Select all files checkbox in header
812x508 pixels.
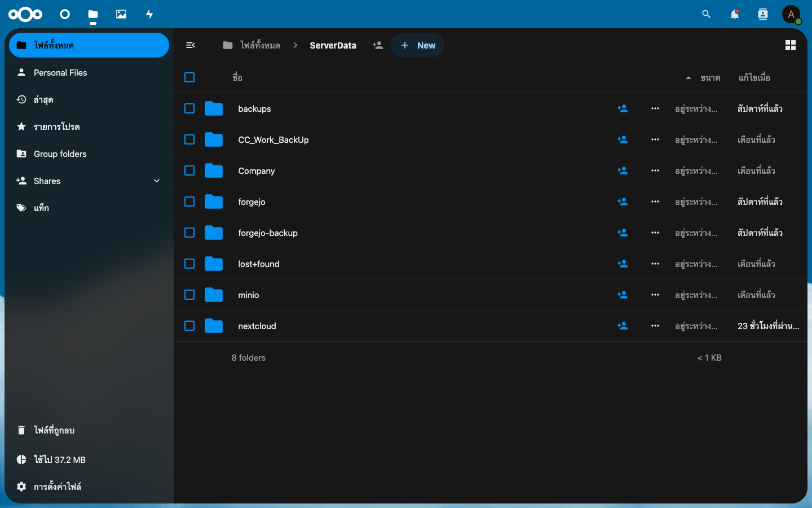coord(189,77)
